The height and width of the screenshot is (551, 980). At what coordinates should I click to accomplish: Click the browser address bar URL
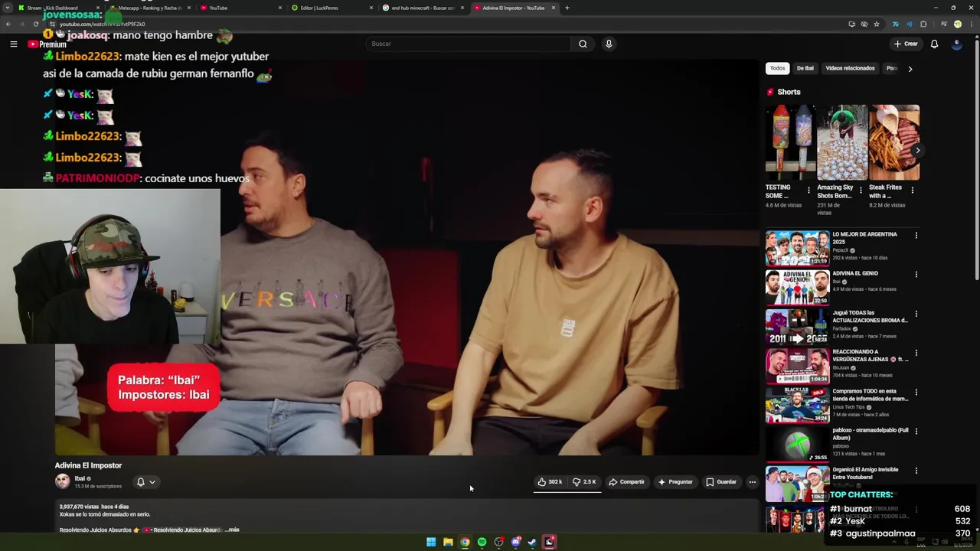(102, 24)
